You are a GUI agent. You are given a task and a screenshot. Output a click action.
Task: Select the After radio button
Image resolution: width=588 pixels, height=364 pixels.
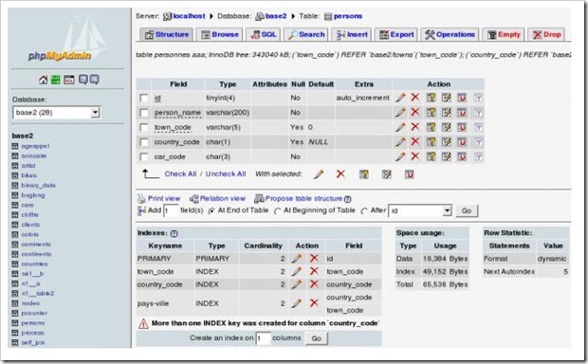pos(364,211)
